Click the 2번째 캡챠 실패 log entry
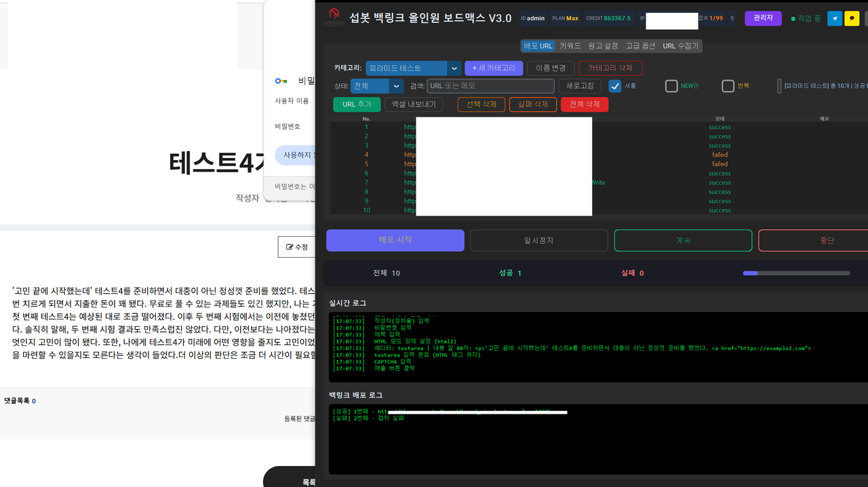868x487 pixels. 369,418
